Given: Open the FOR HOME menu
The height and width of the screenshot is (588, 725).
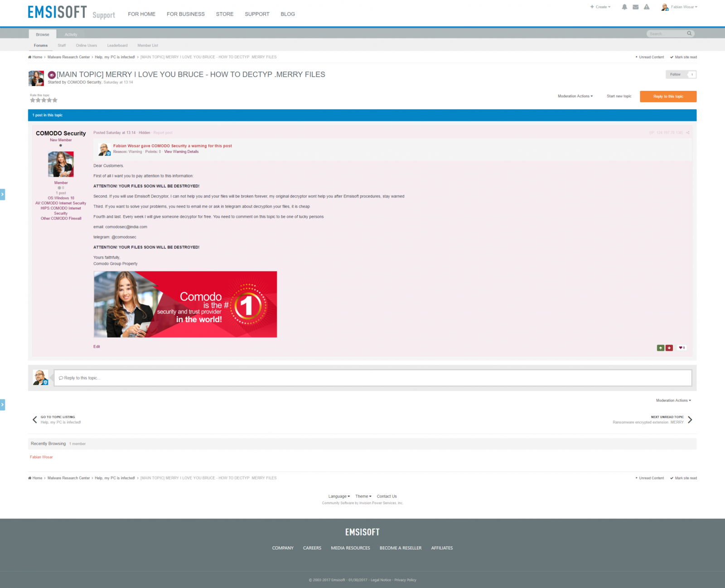Looking at the screenshot, I should point(142,14).
